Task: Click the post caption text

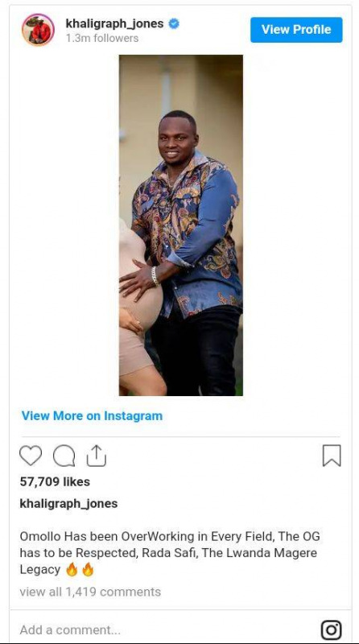Action: (x=170, y=553)
